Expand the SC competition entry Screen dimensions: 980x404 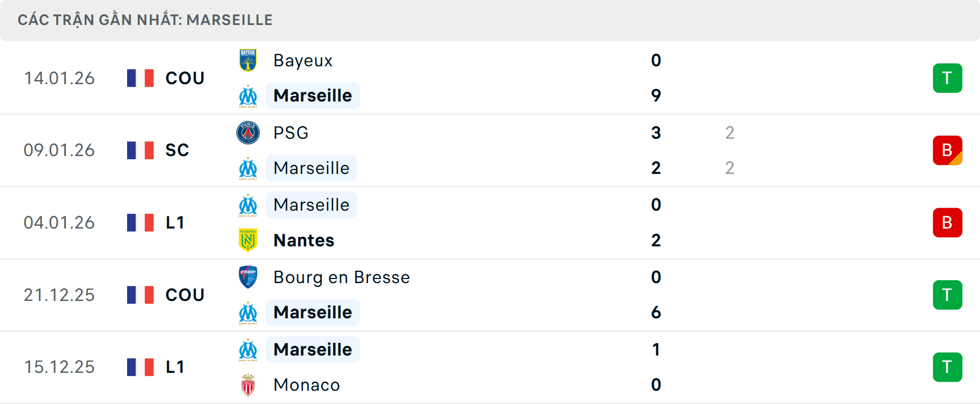[177, 150]
